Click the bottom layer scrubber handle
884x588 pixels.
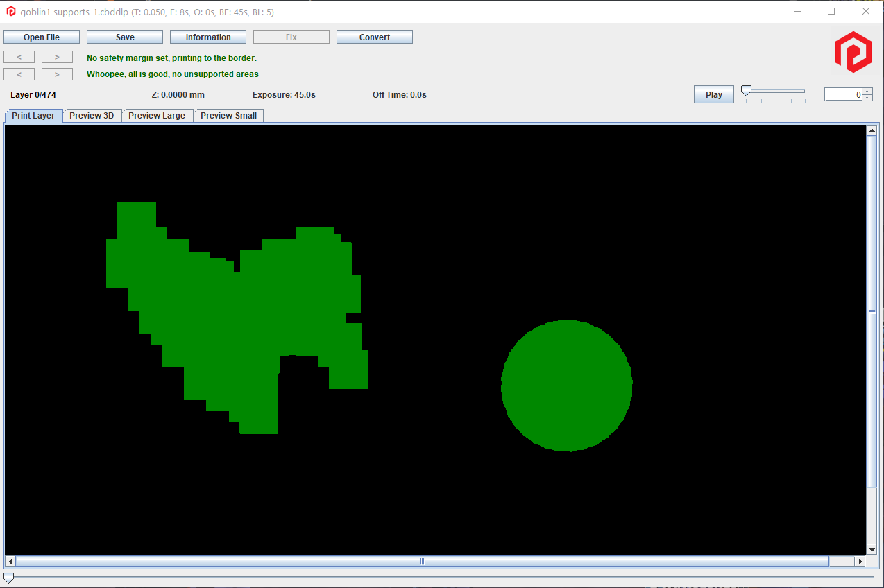[x=10, y=576]
